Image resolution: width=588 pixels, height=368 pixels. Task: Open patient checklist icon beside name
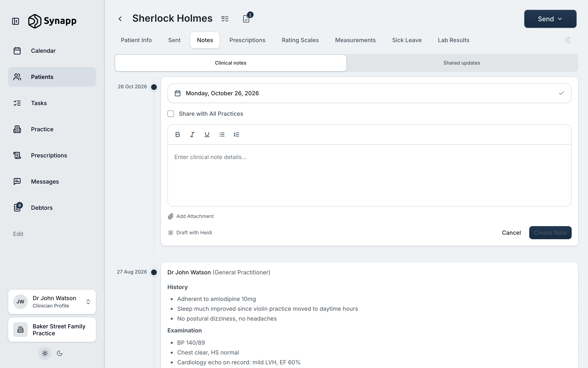click(x=225, y=19)
